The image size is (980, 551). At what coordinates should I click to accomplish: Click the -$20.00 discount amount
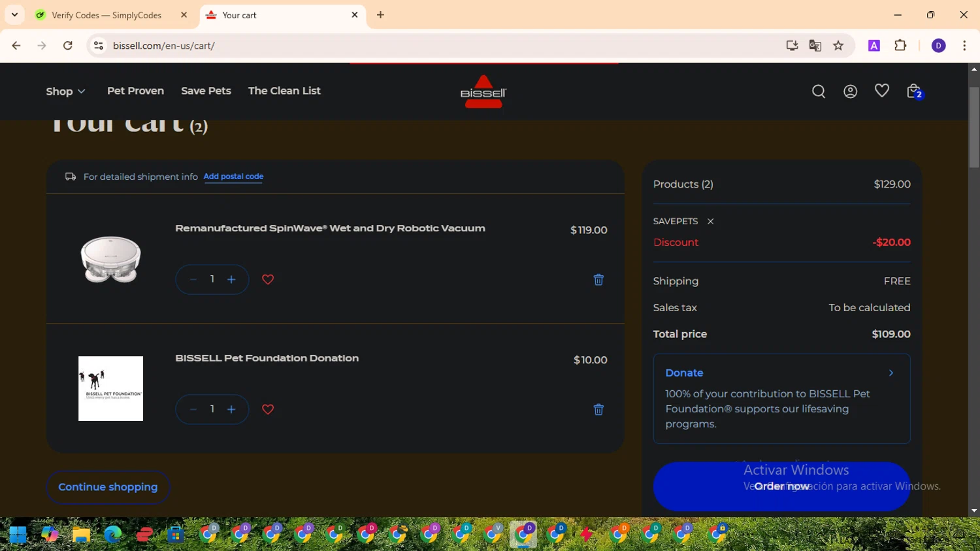(891, 242)
